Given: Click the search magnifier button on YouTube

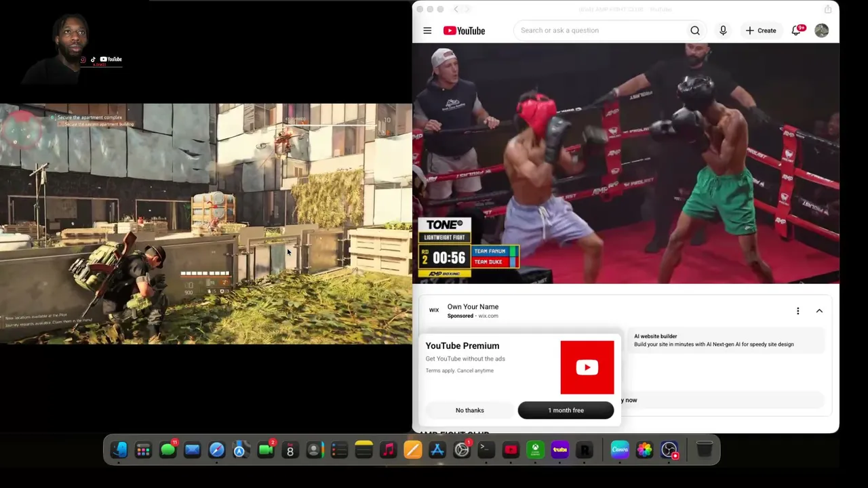Looking at the screenshot, I should click(695, 30).
